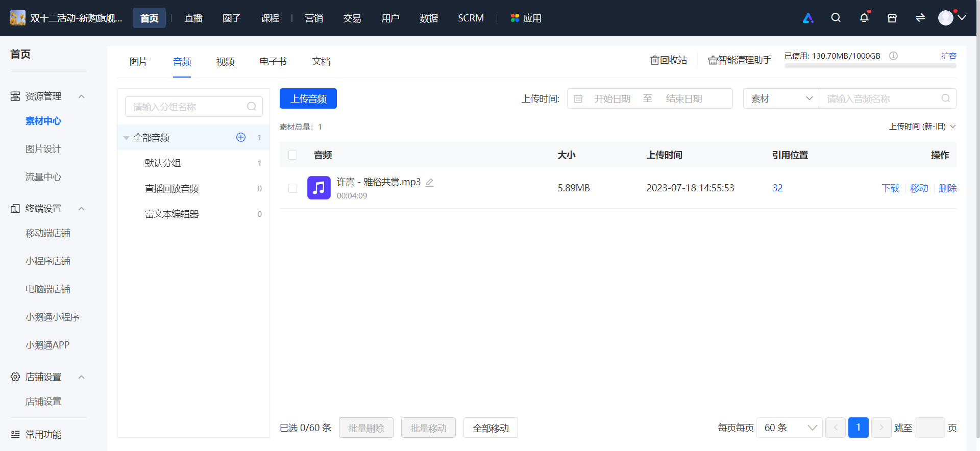This screenshot has width=980, height=451.
Task: Click the 店铺设置 gear sidebar icon
Action: pyautogui.click(x=15, y=377)
